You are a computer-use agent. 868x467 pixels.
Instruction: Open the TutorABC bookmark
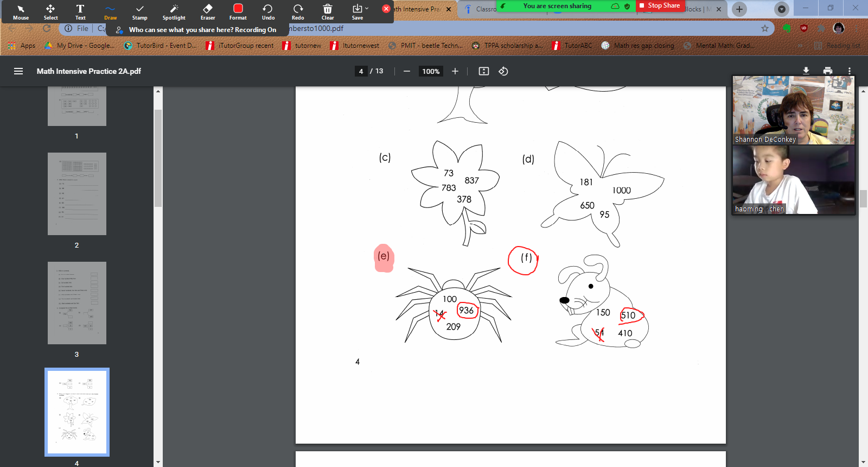[x=572, y=46]
